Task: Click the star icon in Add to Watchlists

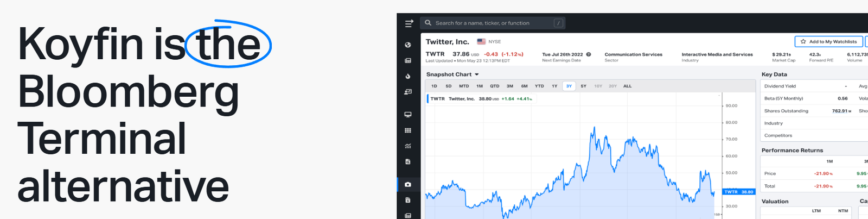Action: (803, 41)
